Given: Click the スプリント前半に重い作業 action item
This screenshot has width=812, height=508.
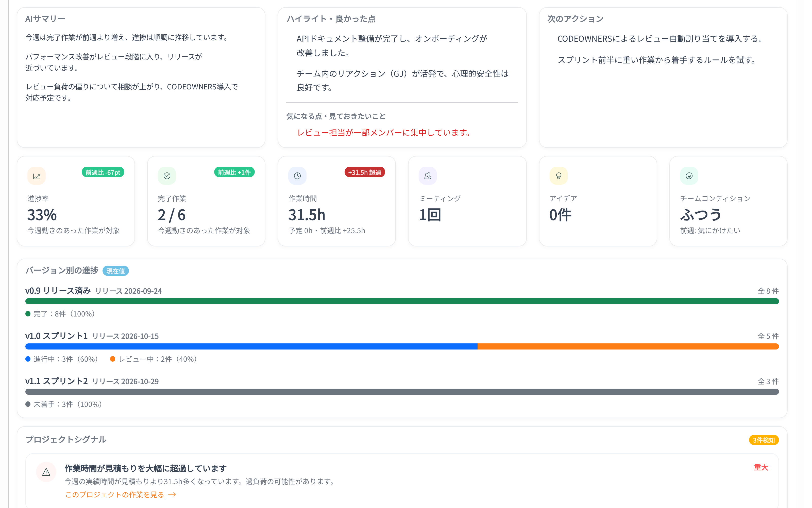Looking at the screenshot, I should point(657,60).
